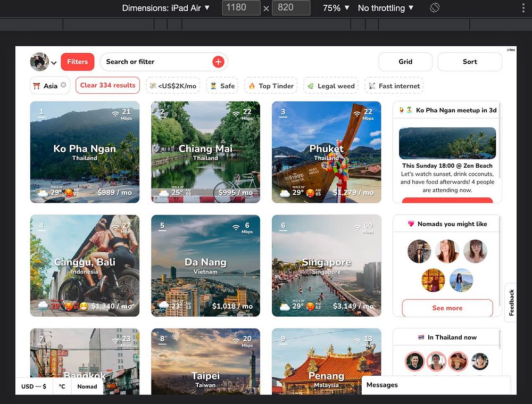Click the $3,149 / mo Singapore price

(353, 306)
